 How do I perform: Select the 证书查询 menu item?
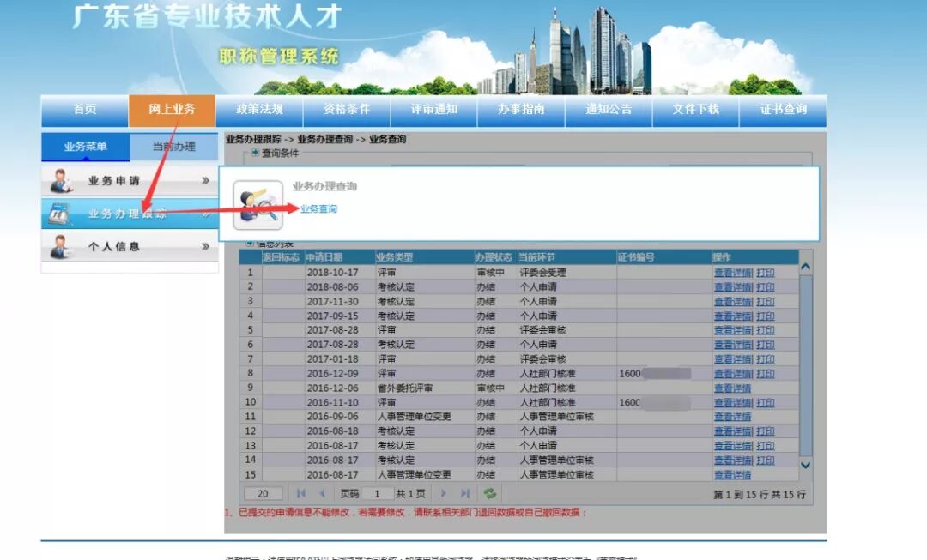tap(782, 110)
